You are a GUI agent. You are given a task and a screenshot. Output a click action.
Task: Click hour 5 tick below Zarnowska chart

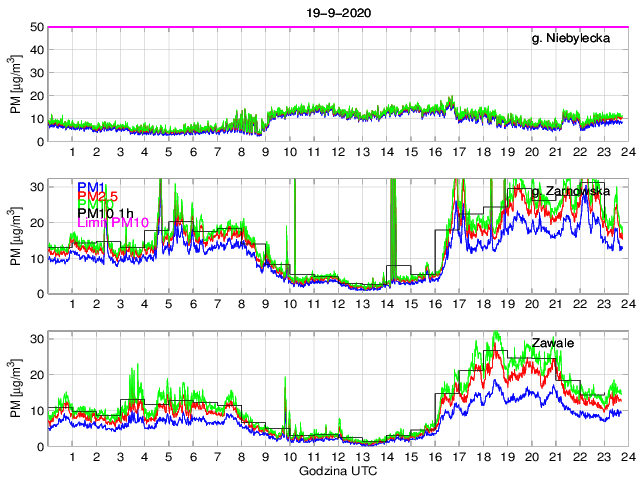pos(169,304)
